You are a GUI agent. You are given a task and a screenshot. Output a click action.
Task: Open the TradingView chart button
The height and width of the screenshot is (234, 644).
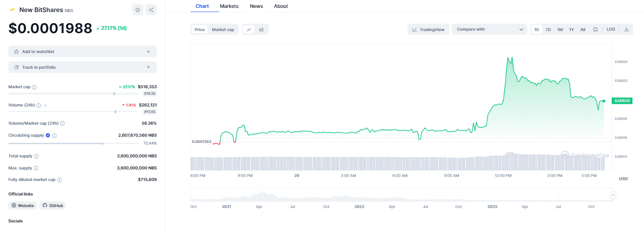pyautogui.click(x=428, y=29)
